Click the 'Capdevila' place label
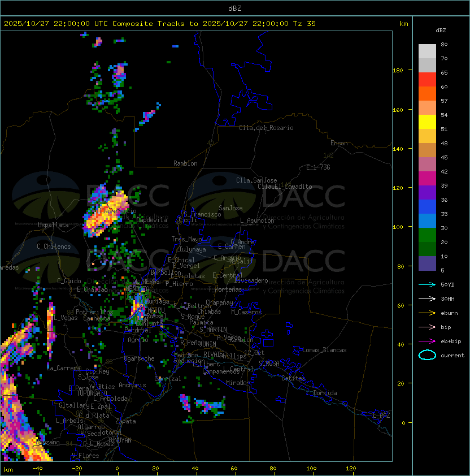 [151, 220]
